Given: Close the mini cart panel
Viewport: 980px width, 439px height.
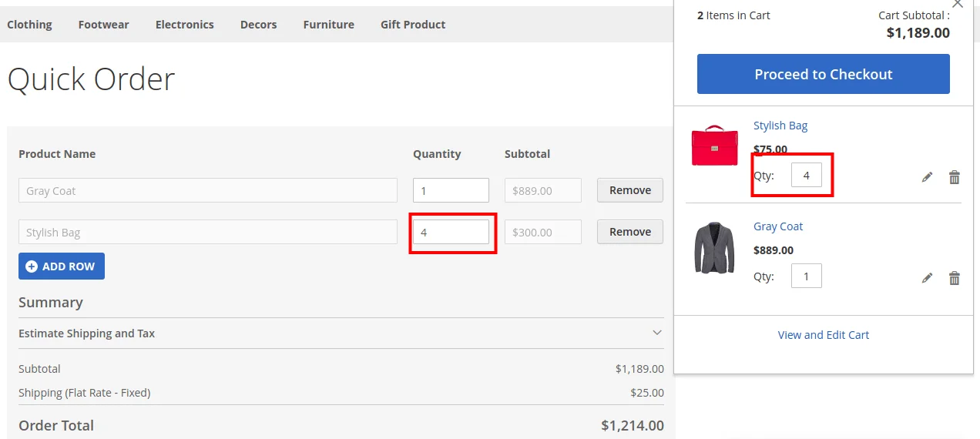Looking at the screenshot, I should 957,4.
